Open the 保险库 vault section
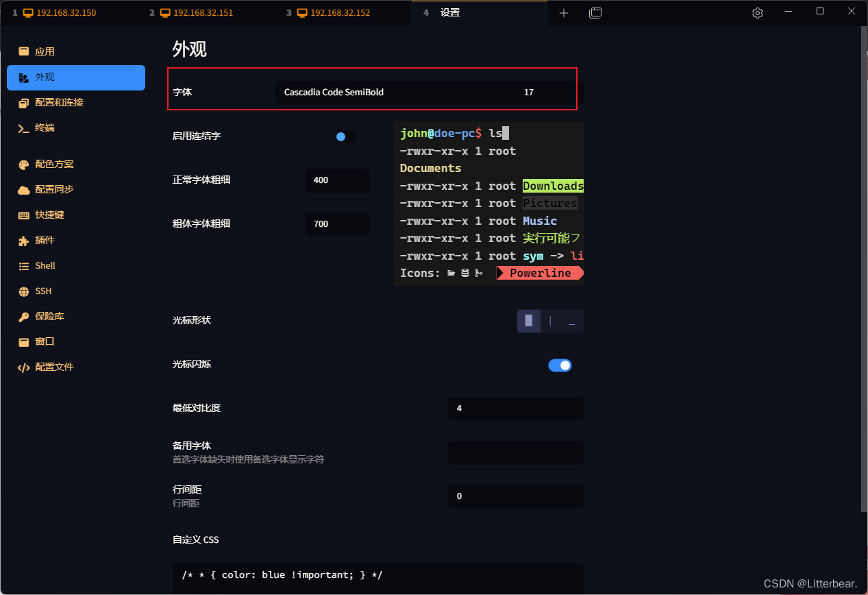868x595 pixels. 75,316
